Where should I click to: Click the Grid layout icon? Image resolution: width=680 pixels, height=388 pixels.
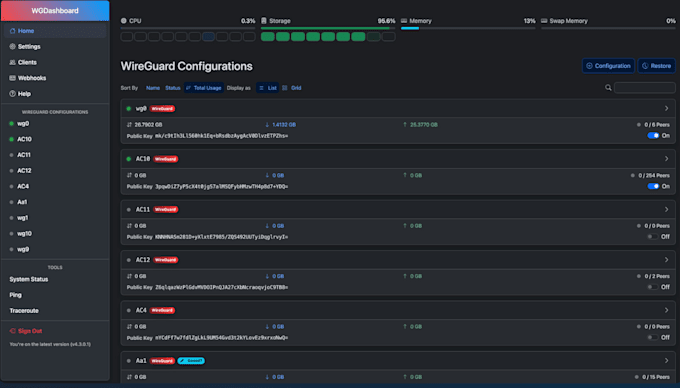(x=284, y=88)
